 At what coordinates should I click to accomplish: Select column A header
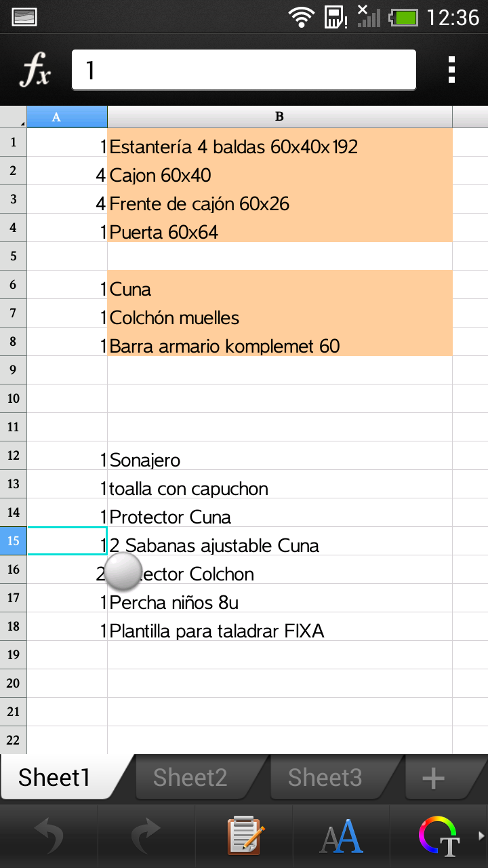pos(66,117)
